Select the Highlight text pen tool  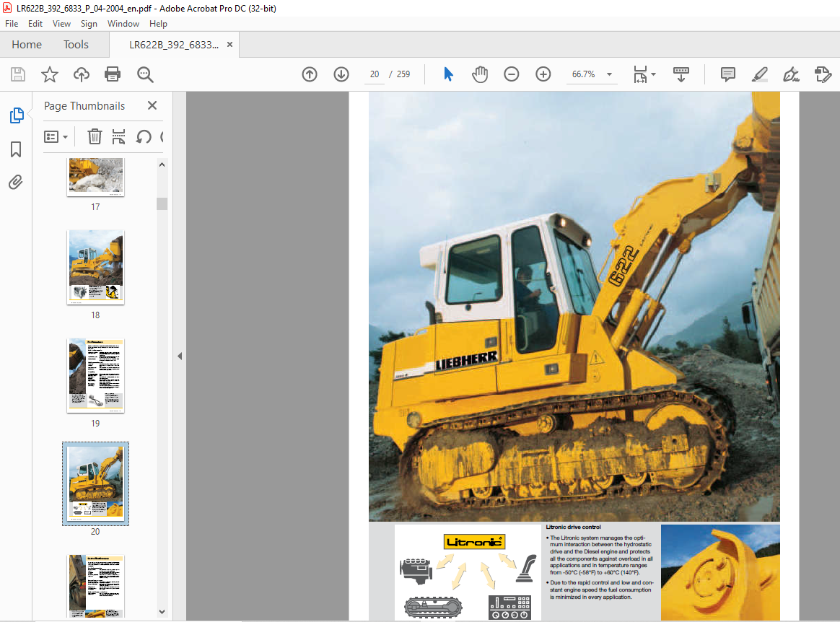760,74
